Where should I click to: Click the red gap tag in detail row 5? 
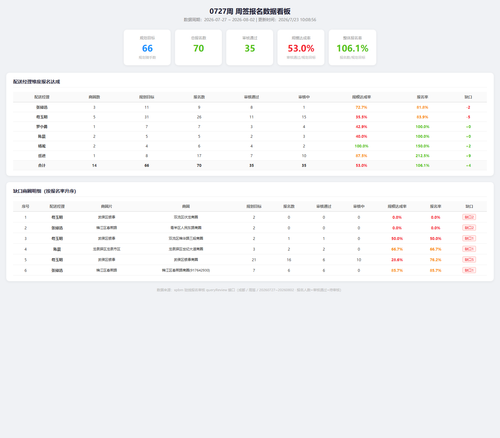[469, 260]
